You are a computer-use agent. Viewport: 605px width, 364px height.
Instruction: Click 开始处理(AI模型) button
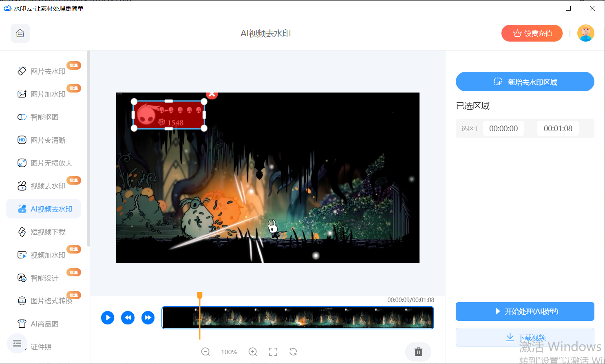click(525, 311)
